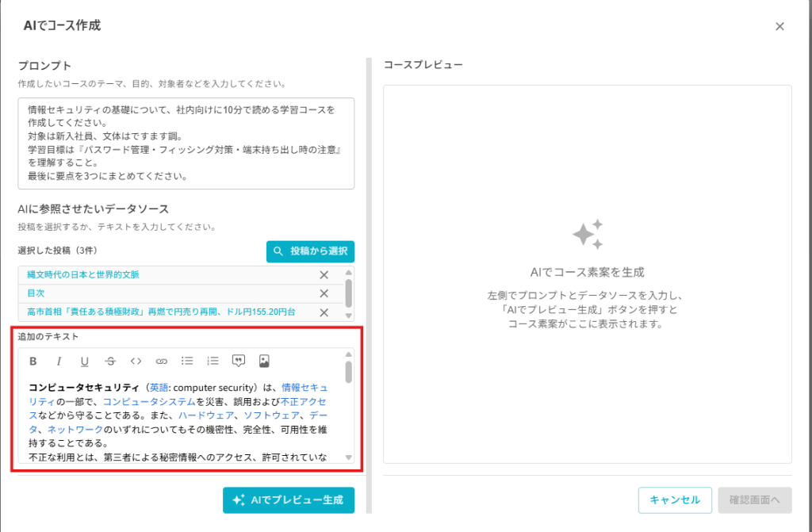The width and height of the screenshot is (812, 532).
Task: Insert a hyperlink using link icon
Action: [162, 362]
